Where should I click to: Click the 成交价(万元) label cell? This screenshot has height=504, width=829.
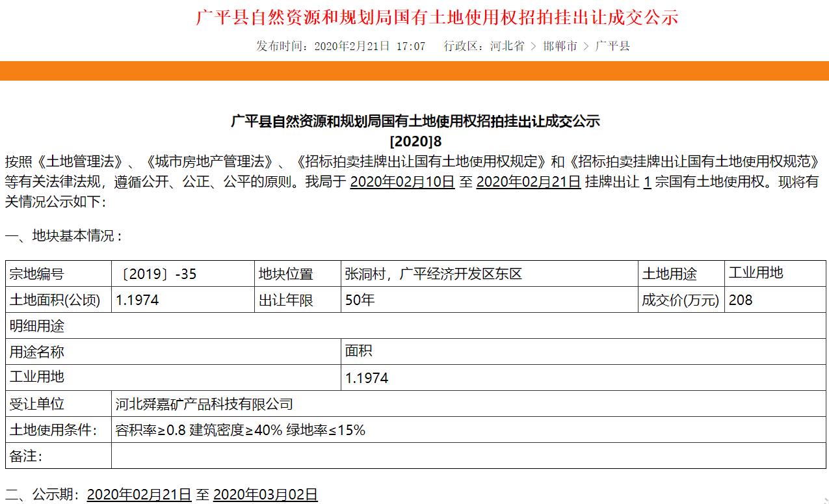681,300
